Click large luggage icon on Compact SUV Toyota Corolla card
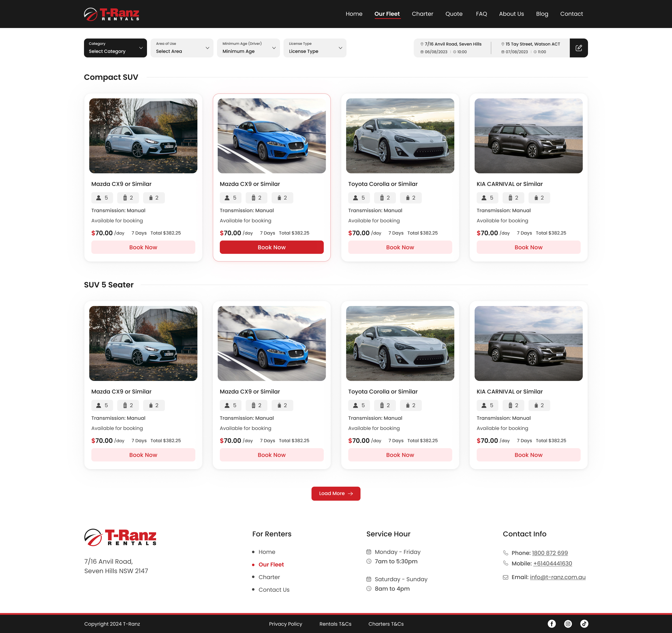This screenshot has height=633, width=672. tap(382, 198)
